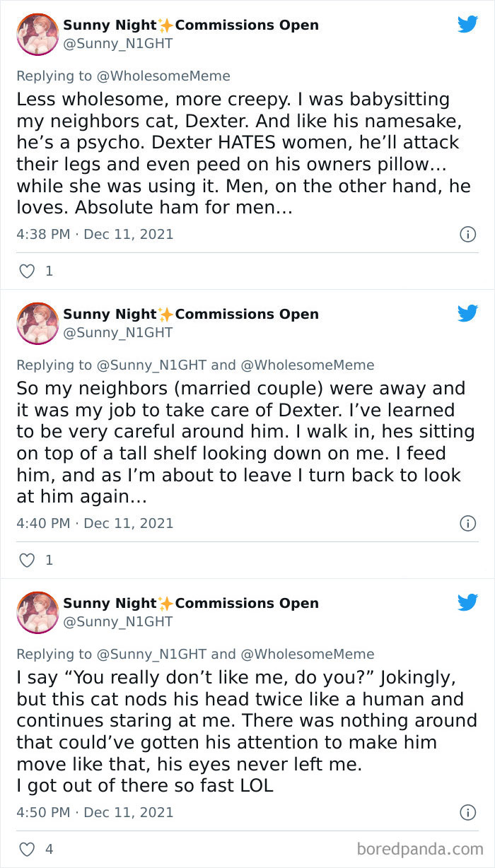Open Sunny Night's profile picture on the first tweet
The image size is (495, 868).
click(37, 33)
